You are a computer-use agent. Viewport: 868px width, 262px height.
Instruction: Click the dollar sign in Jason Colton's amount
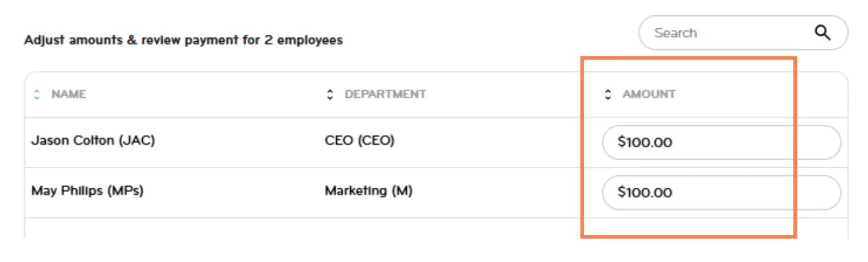tap(621, 142)
